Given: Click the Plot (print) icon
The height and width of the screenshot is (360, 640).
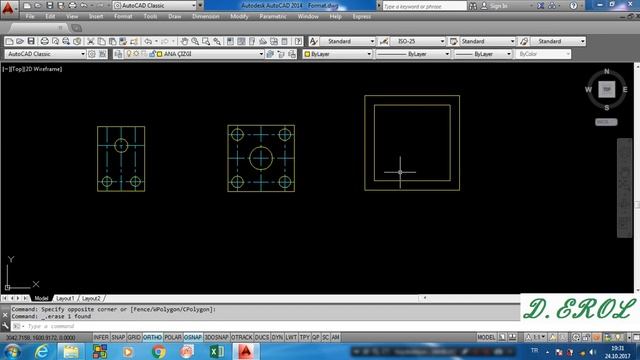Looking at the screenshot, I should pyautogui.click(x=44, y=41).
